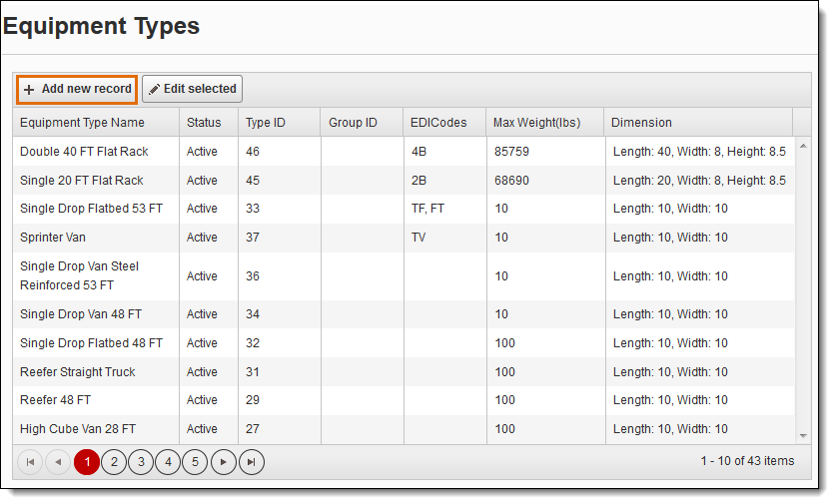834x504 pixels.
Task: Go to next page arrow icon
Action: (x=224, y=462)
